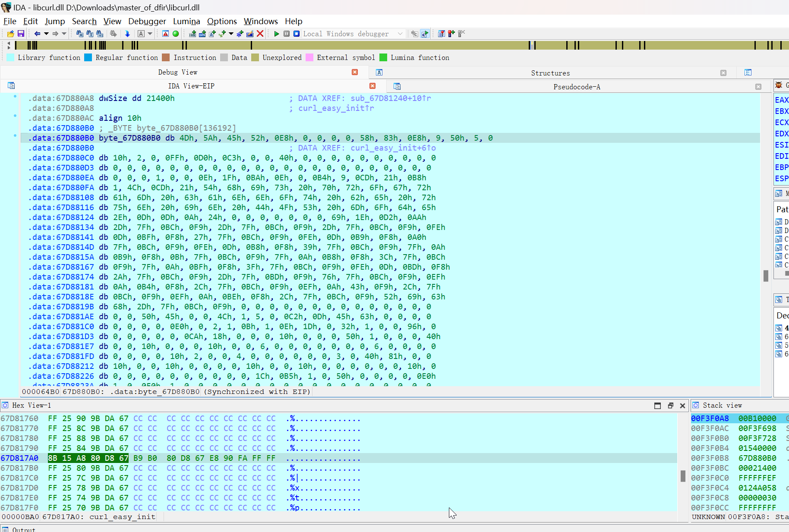Screen dimensions: 789x532
Task: Jump forward with the right arrow icon
Action: [x=55, y=34]
